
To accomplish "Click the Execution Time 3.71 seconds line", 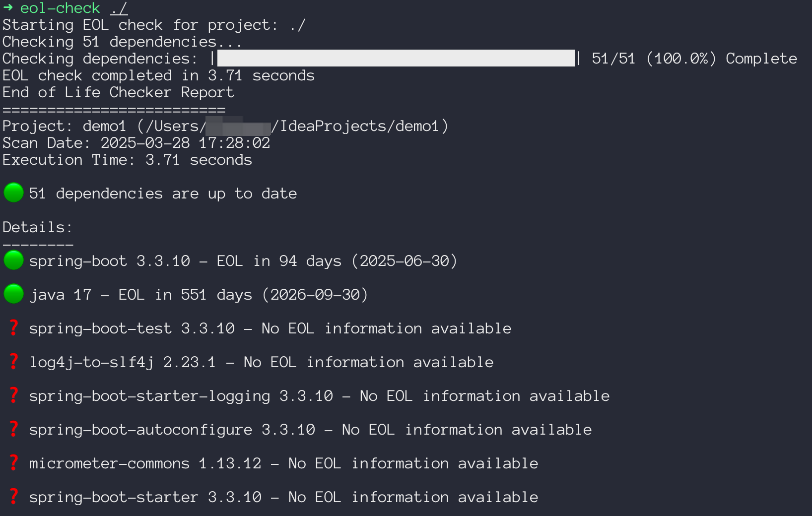I will (x=127, y=160).
